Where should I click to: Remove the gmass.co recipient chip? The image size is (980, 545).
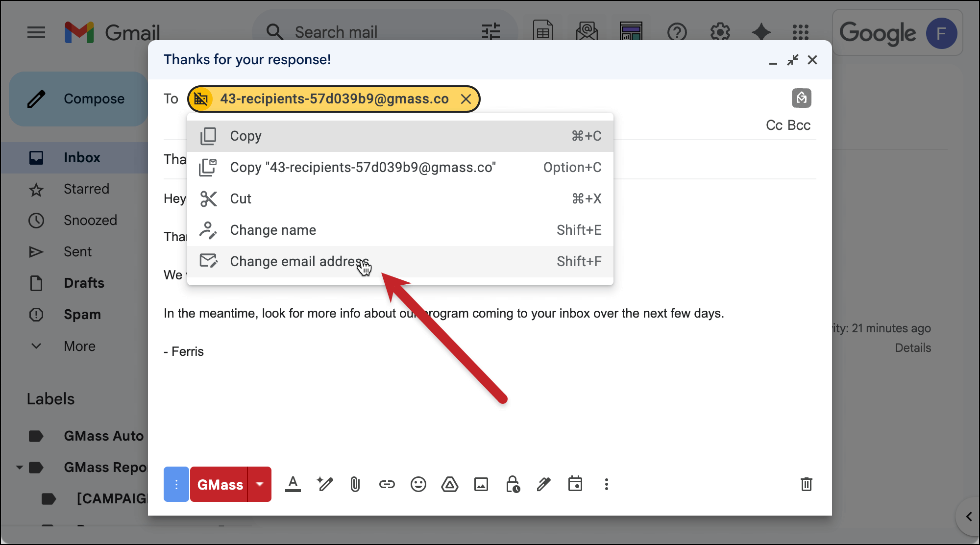point(466,99)
